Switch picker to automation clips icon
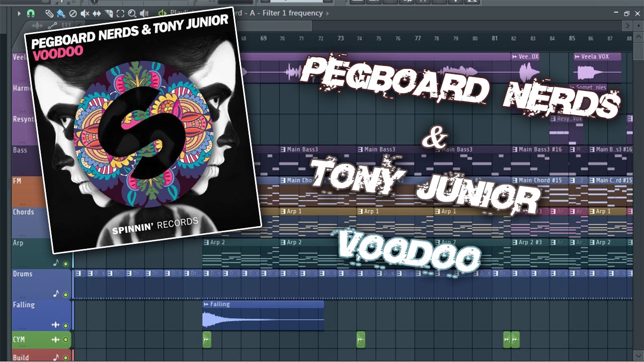Screen dimensions: 644x362 coord(52,26)
